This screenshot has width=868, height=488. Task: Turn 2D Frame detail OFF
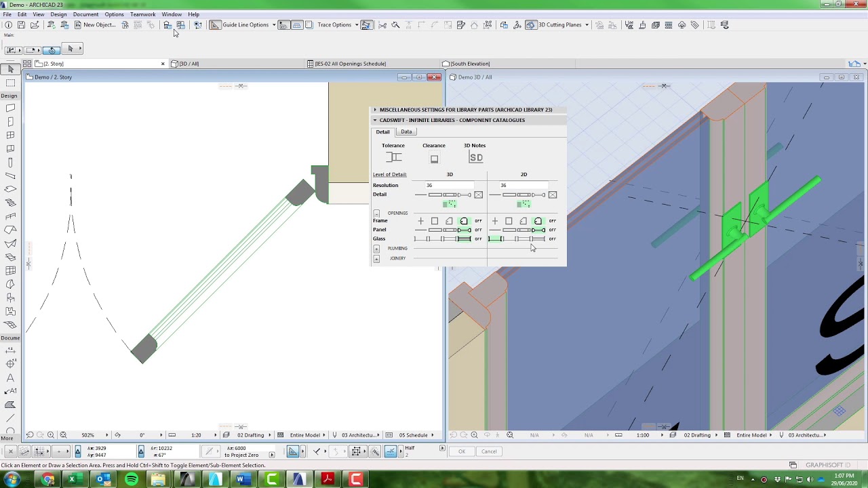pyautogui.click(x=552, y=221)
